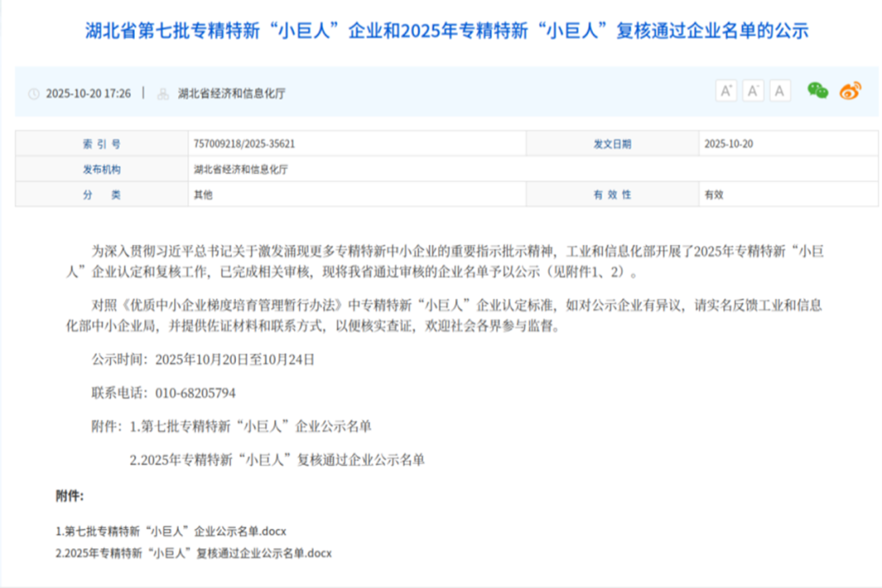Click the article title heading
Screen dimensions: 882x588
point(441,31)
